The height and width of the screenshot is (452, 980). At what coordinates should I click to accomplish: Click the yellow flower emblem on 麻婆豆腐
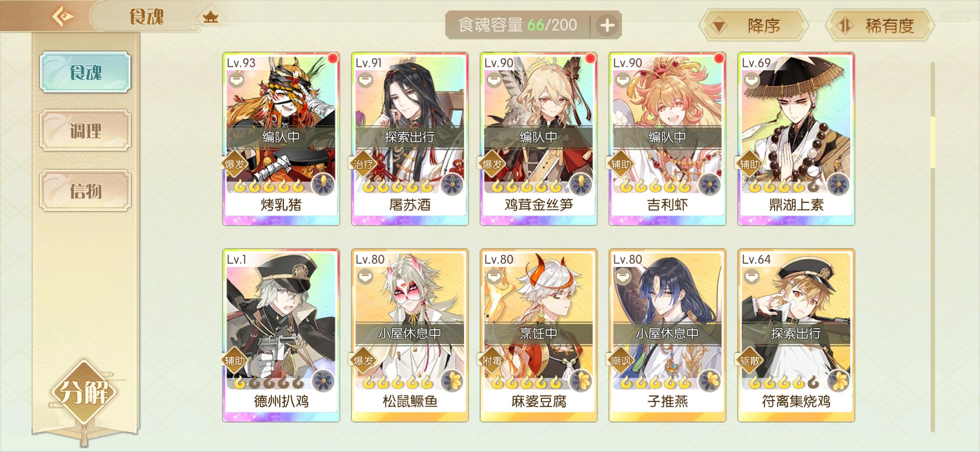pos(580,381)
